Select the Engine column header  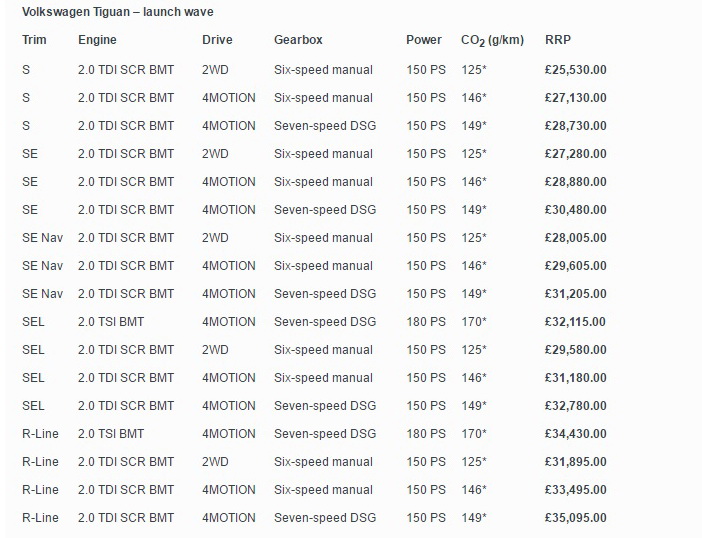click(97, 40)
